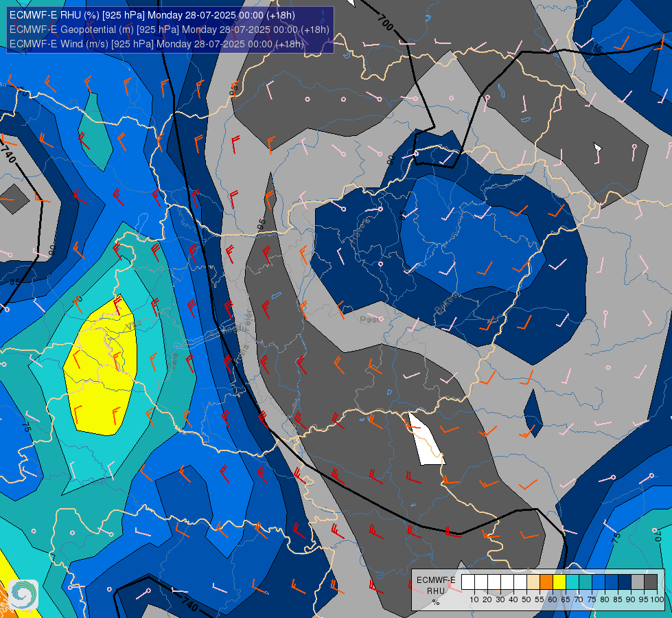Pick the orange 55–60% legend swatch
This screenshot has height=618, width=672.
pyautogui.click(x=546, y=582)
